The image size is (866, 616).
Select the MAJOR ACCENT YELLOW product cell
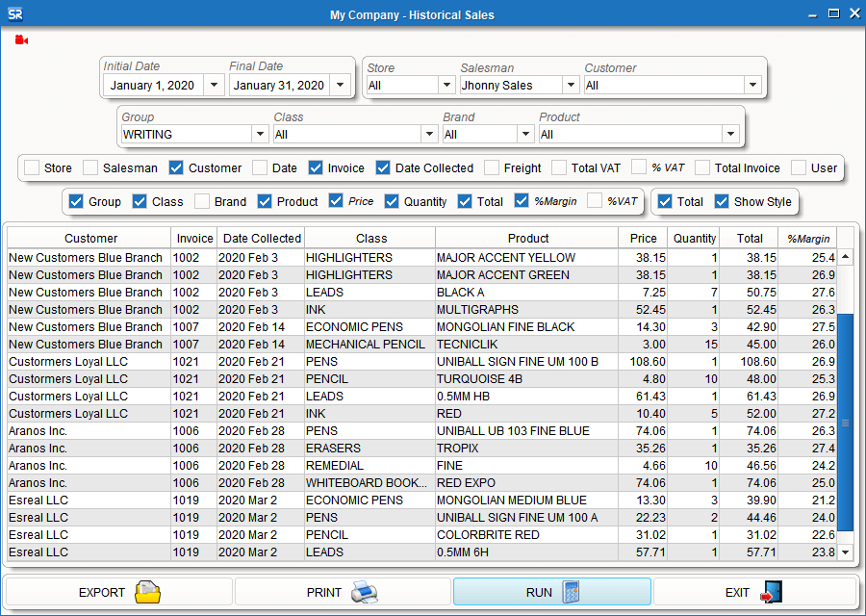click(527, 257)
